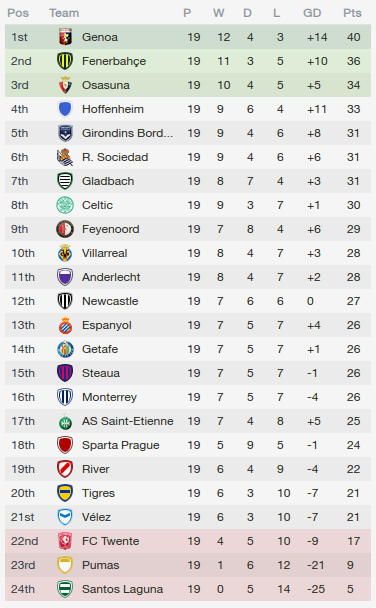This screenshot has height=608, width=376.
Task: Sort by the GD column header
Action: pyautogui.click(x=312, y=13)
